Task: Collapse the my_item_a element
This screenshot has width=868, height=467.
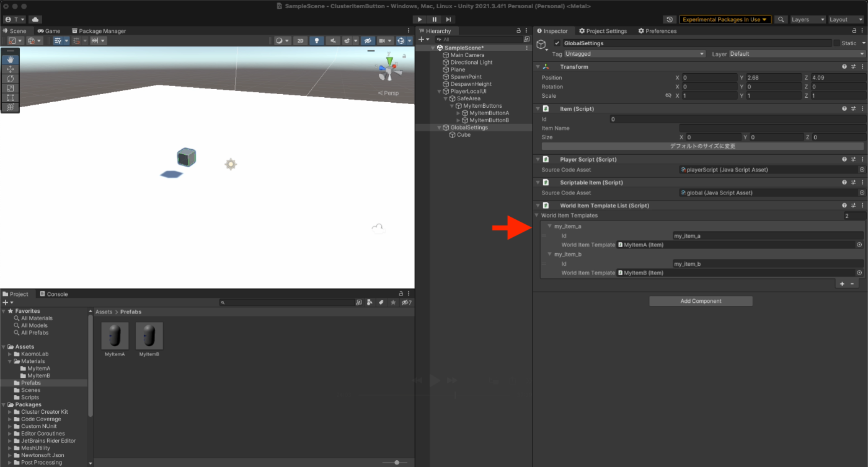Action: pyautogui.click(x=549, y=227)
